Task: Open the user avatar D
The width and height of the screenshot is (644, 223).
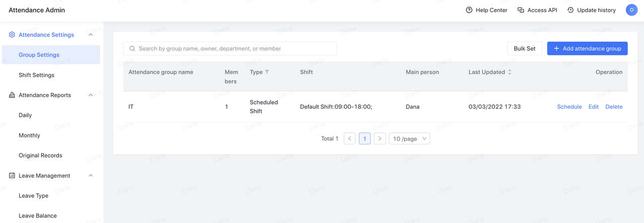Action: [631, 10]
